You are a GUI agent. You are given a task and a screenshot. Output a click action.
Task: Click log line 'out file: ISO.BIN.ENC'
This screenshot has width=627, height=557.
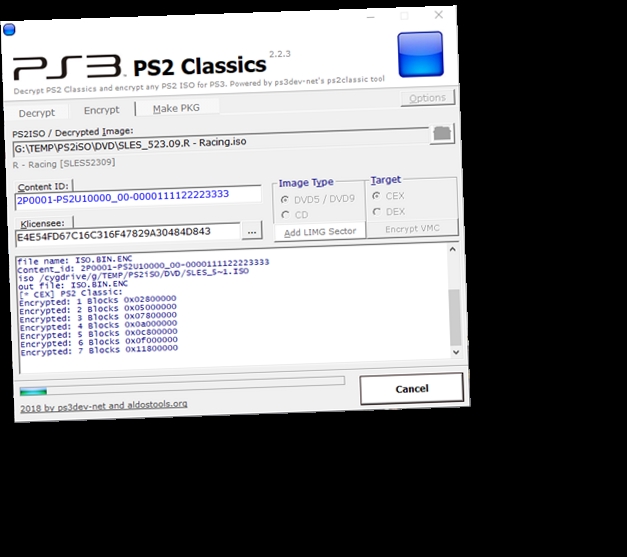tap(73, 285)
